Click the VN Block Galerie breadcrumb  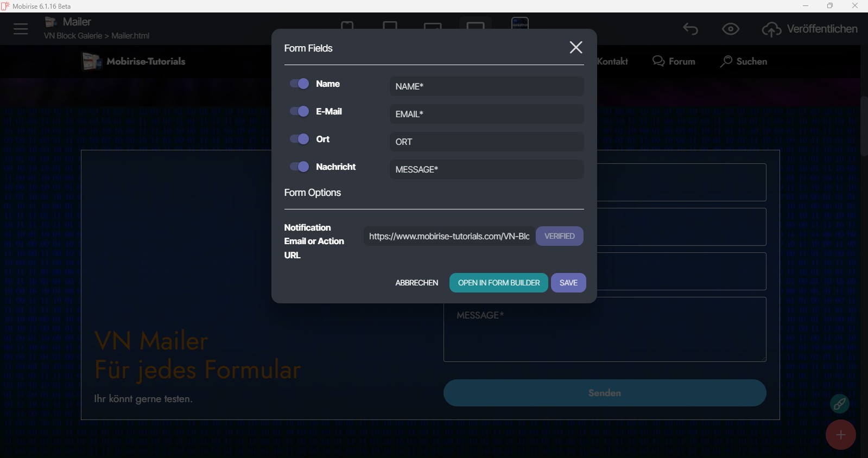click(x=73, y=36)
